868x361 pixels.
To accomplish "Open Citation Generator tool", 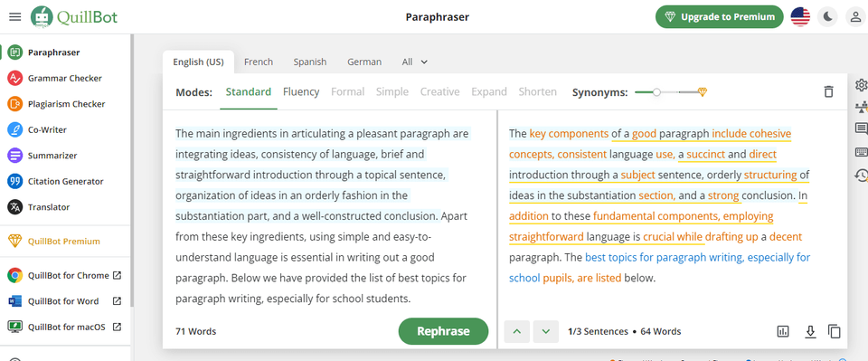I will 65,181.
